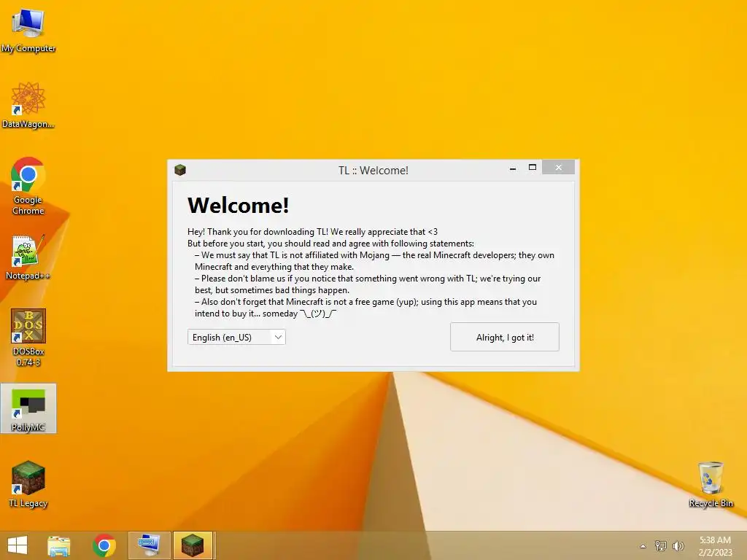The image size is (747, 560).
Task: Switch to the TL grass block taskbar app
Action: pyautogui.click(x=193, y=545)
